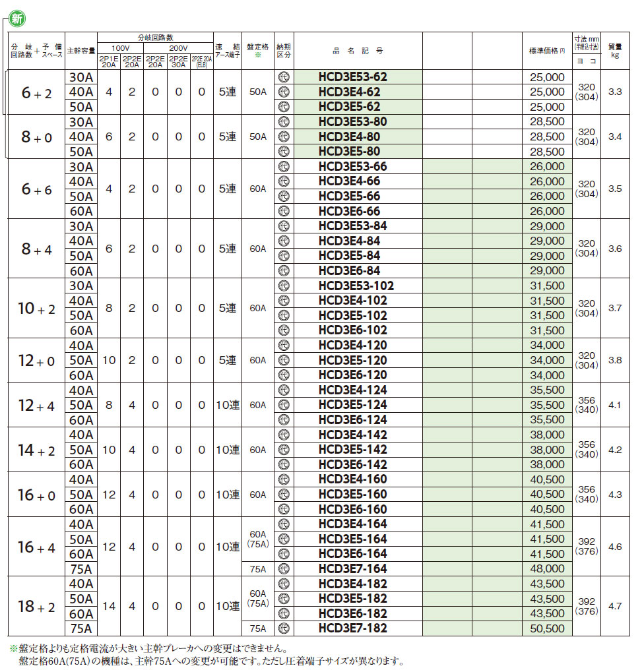Click the delivery icon beside HCD3E53-102
The height and width of the screenshot is (670, 644).
284,286
